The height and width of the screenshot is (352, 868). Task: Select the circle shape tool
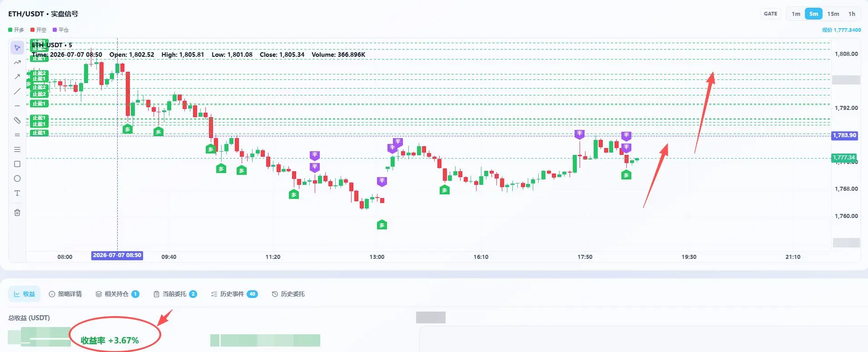pyautogui.click(x=17, y=178)
